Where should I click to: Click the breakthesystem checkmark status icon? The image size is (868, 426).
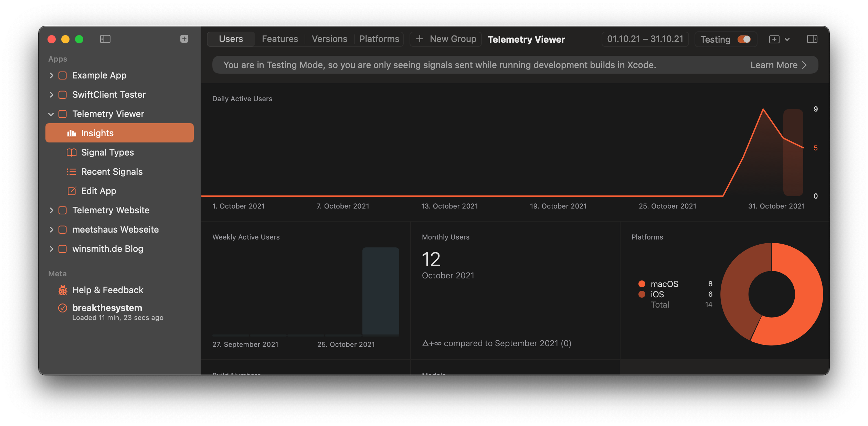(x=63, y=308)
